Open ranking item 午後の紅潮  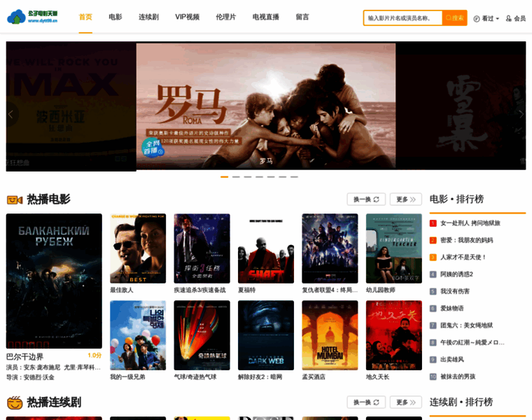pos(472,342)
